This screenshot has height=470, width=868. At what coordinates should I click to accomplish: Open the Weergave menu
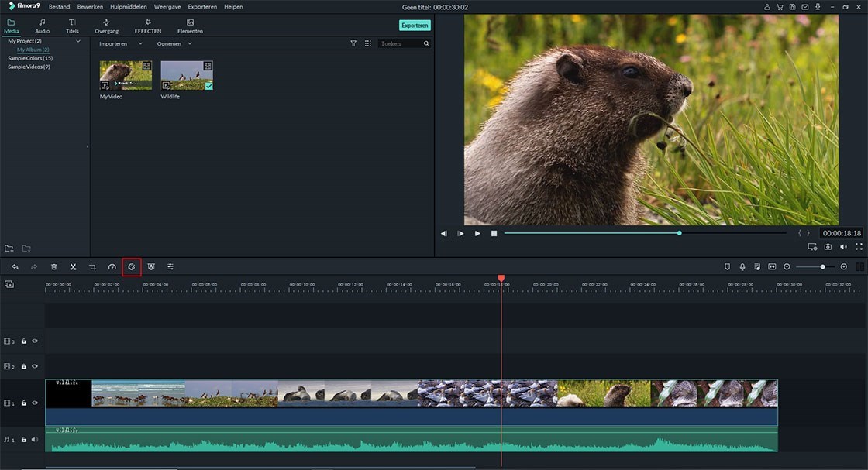[167, 7]
